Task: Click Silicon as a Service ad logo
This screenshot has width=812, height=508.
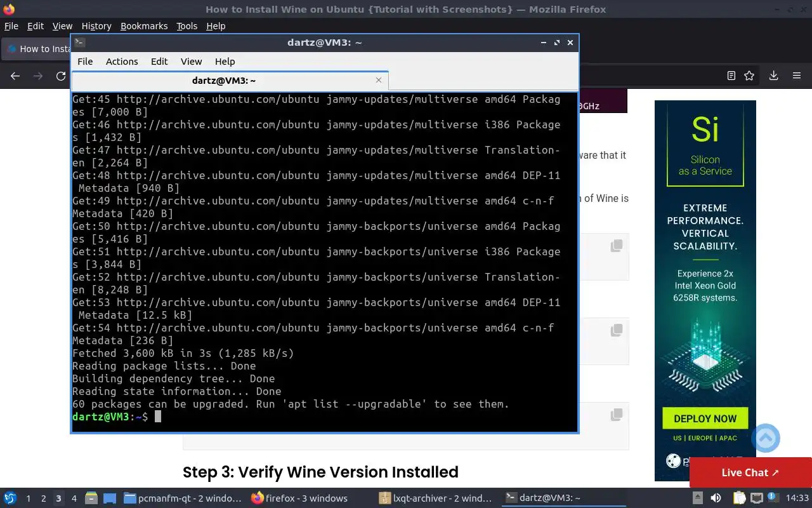Action: coord(705,144)
